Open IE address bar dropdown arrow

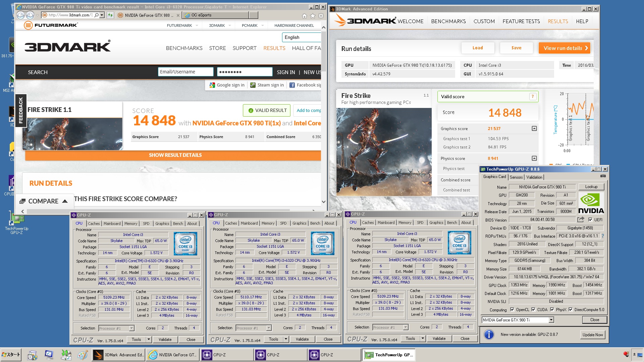(102, 15)
